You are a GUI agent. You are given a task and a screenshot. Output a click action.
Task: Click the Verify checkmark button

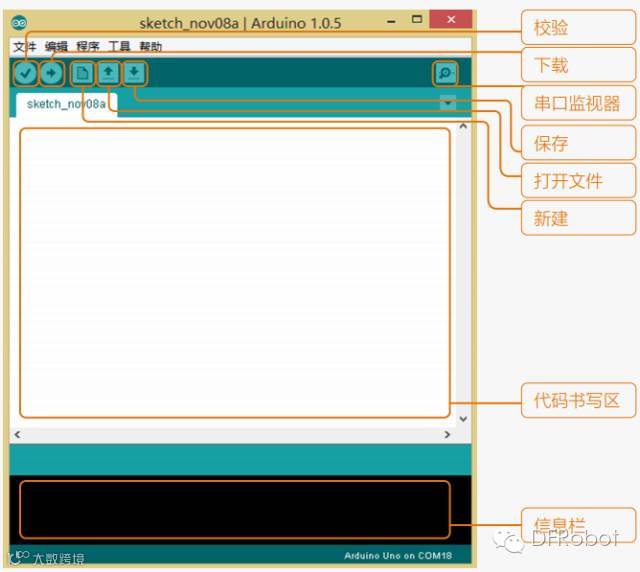coord(26,73)
